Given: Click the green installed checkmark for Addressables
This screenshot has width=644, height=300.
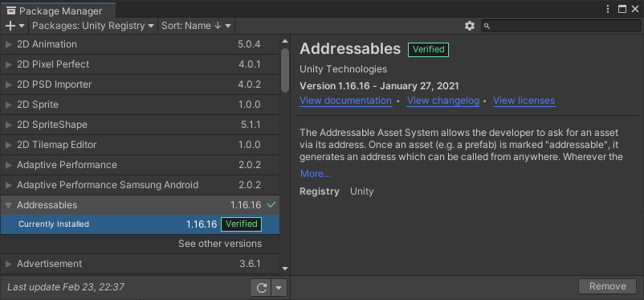Looking at the screenshot, I should [271, 204].
